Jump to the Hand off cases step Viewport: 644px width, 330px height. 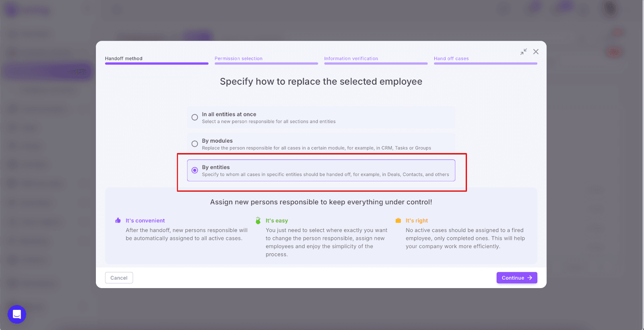[x=451, y=58]
